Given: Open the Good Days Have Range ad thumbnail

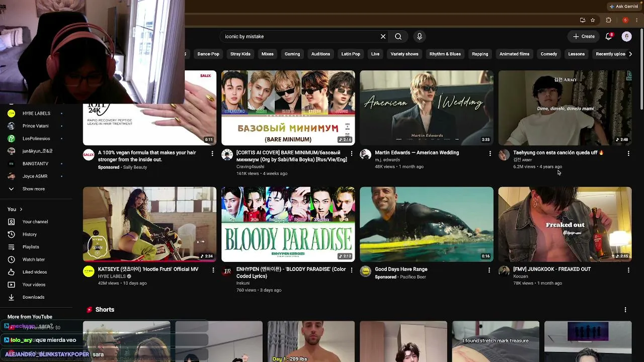Looking at the screenshot, I should 427,224.
